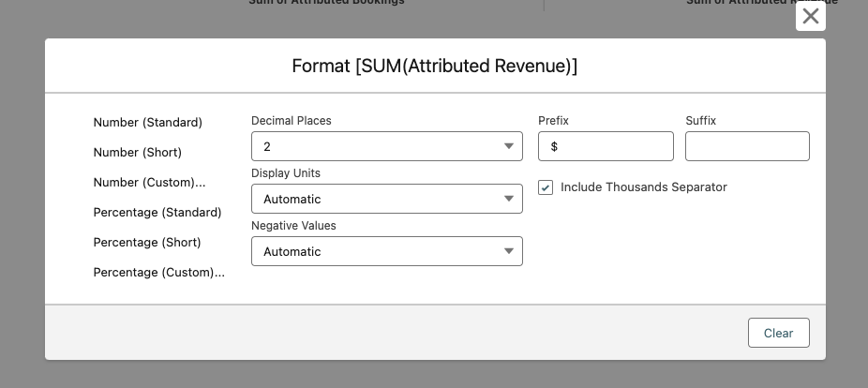
Task: Click the Format [SUM(Attributed Revenue)] title
Action: 435,67
